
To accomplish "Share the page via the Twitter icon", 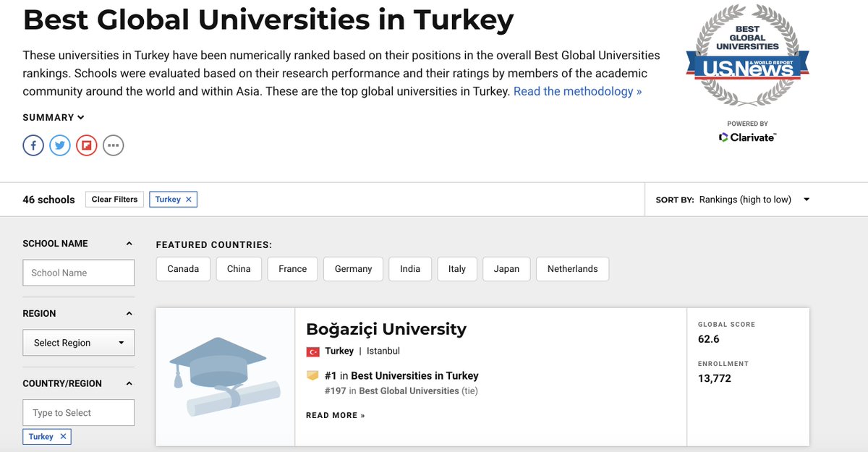I will point(60,145).
